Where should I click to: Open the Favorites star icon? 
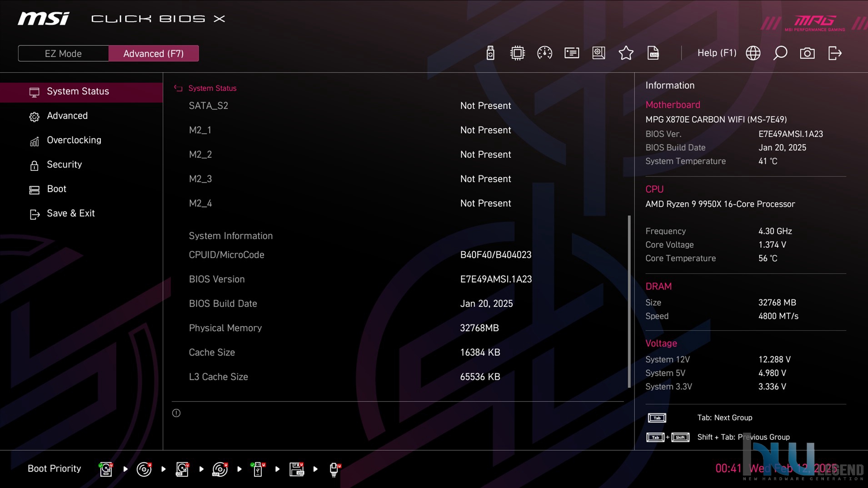(626, 53)
